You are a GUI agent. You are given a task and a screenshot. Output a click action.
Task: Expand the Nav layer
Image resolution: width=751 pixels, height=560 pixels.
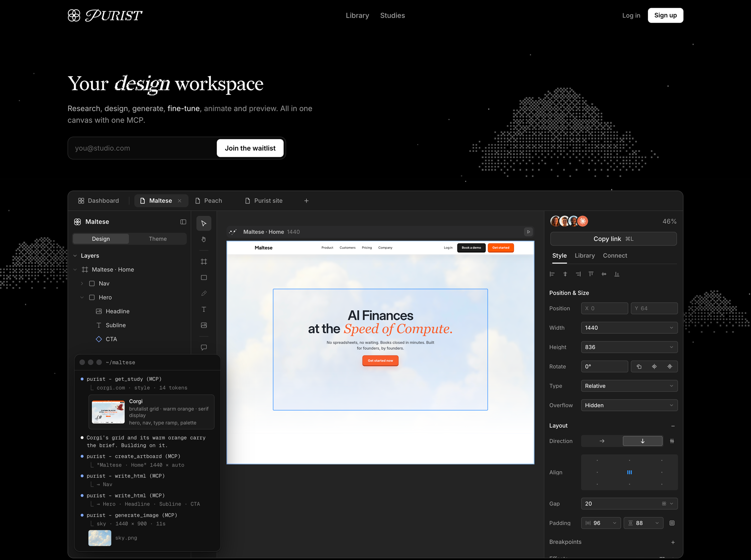point(82,283)
